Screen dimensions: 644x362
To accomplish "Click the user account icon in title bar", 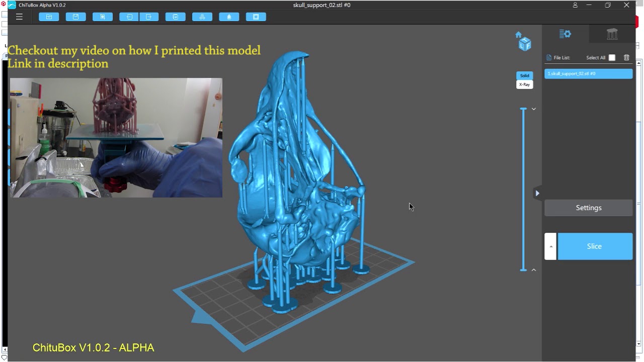I will (x=575, y=5).
